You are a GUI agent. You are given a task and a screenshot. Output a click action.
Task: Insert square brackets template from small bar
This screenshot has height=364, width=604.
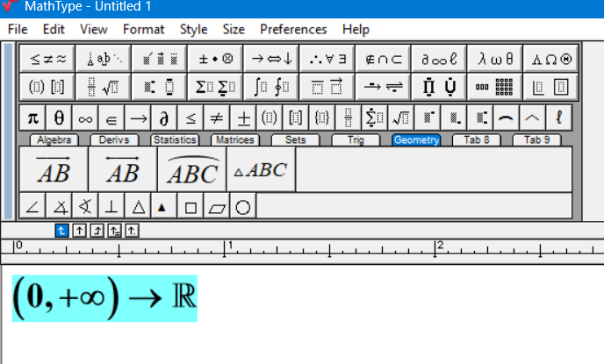tap(296, 118)
